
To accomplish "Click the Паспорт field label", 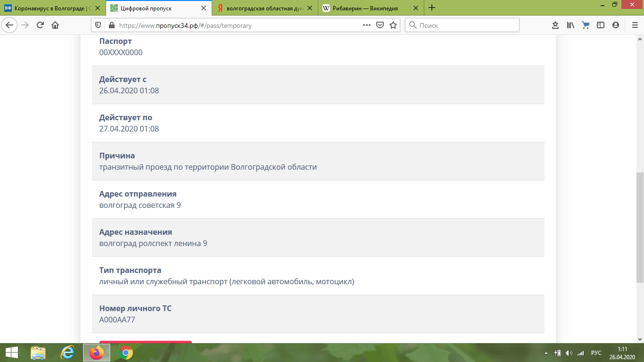I will pos(116,41).
